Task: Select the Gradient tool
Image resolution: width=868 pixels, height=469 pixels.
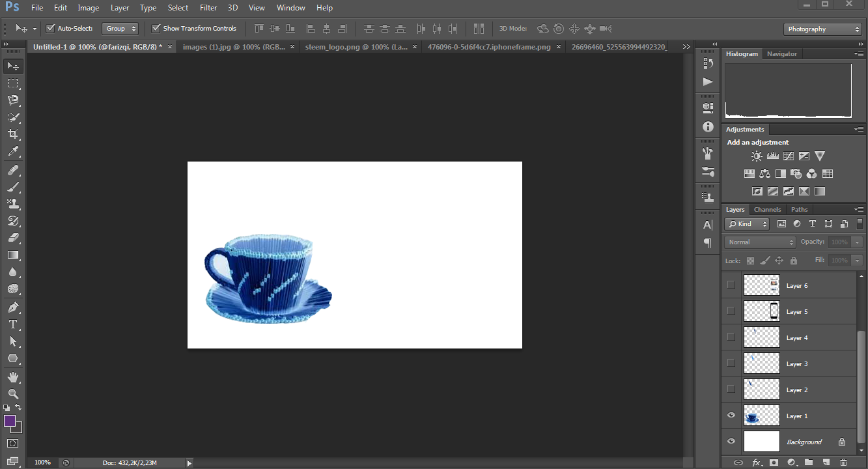Action: click(13, 255)
